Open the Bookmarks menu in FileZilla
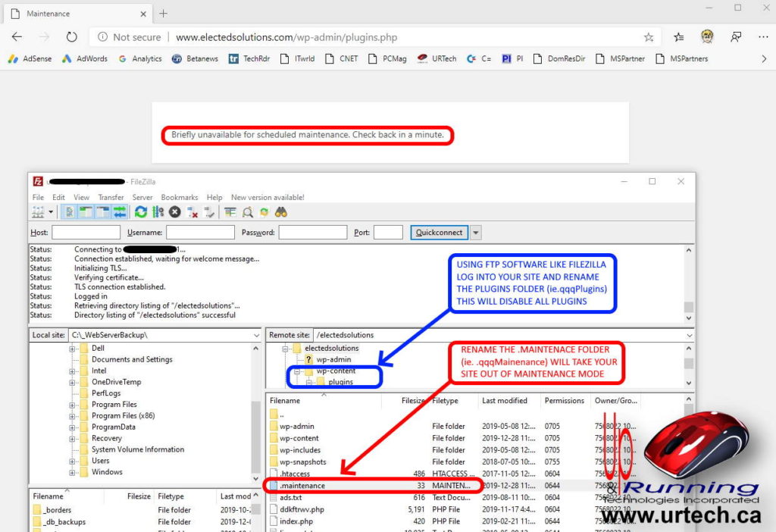 [x=179, y=197]
